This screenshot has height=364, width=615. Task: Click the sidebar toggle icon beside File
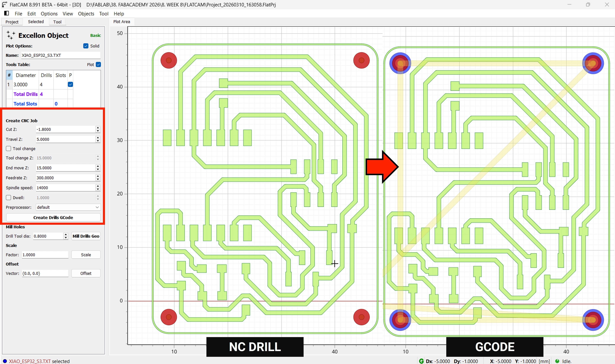[x=7, y=13]
